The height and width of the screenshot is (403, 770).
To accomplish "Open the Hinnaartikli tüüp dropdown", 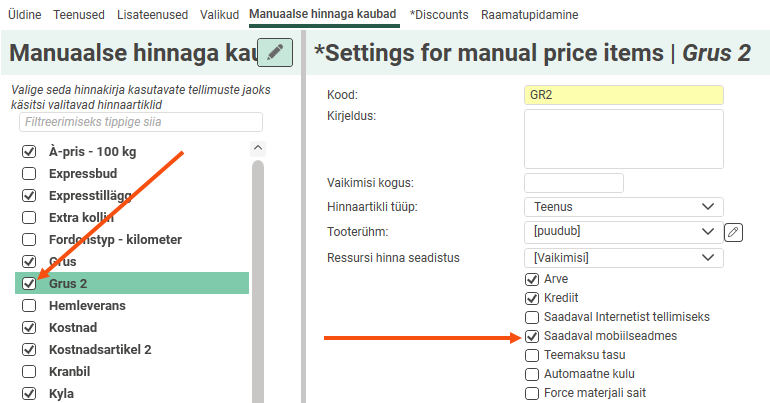I will point(622,207).
